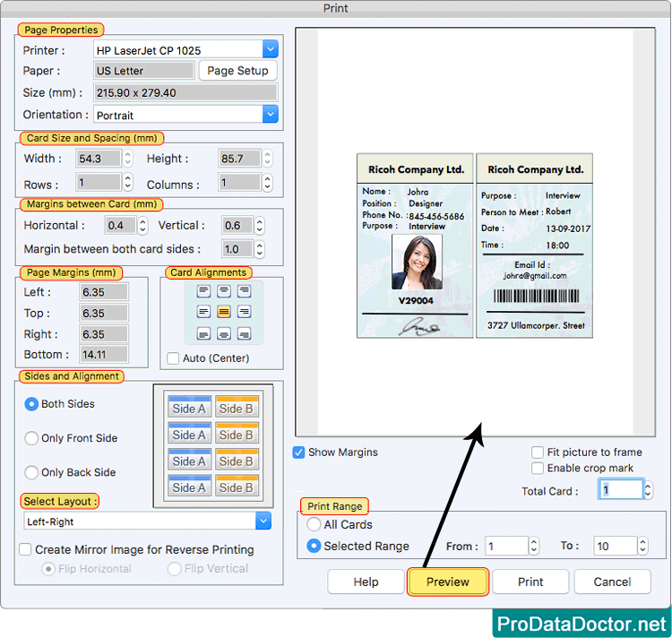Adjust Vertical margin stepper
The image size is (672, 638).
point(259,226)
